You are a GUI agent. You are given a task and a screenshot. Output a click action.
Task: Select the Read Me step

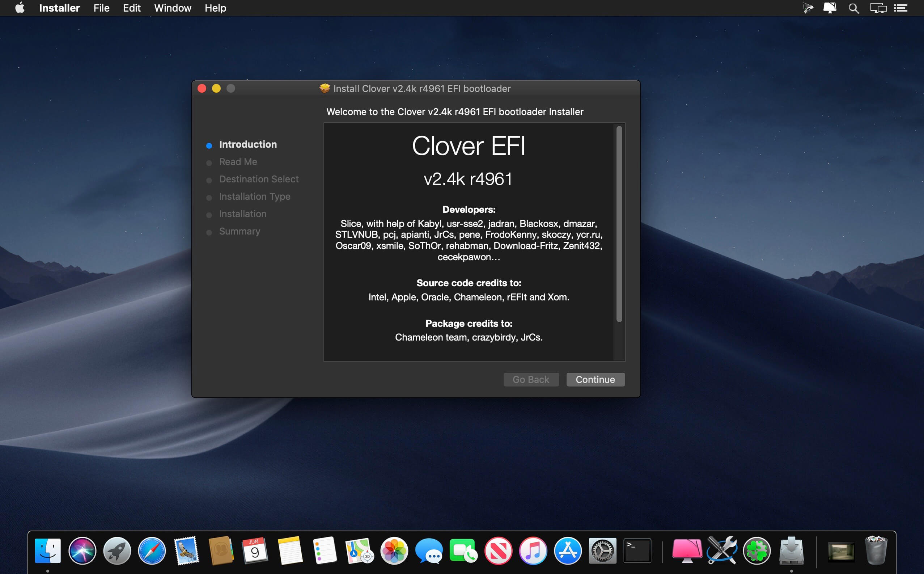[x=237, y=161]
